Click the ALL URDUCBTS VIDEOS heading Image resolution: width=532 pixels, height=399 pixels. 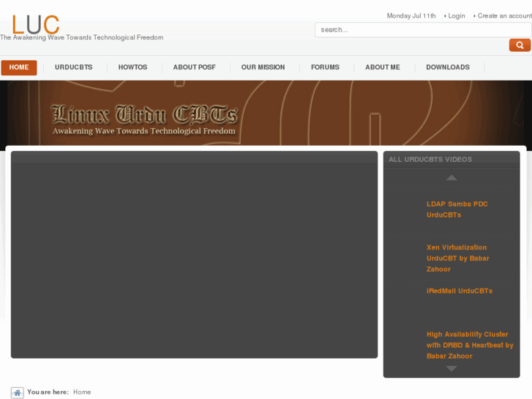pyautogui.click(x=430, y=160)
